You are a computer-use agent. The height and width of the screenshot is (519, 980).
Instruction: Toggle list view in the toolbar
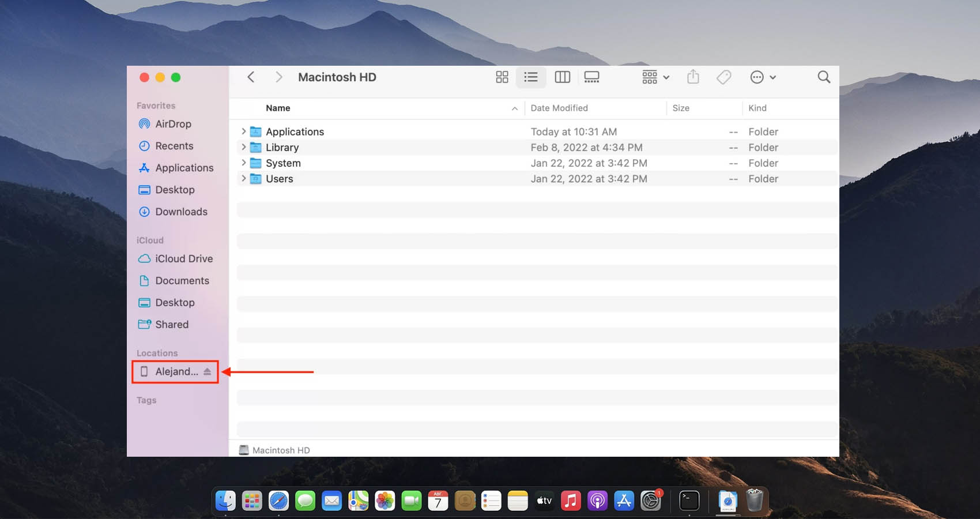(531, 77)
